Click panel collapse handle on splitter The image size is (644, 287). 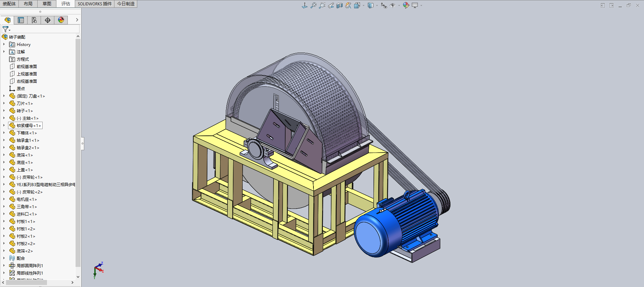82,143
